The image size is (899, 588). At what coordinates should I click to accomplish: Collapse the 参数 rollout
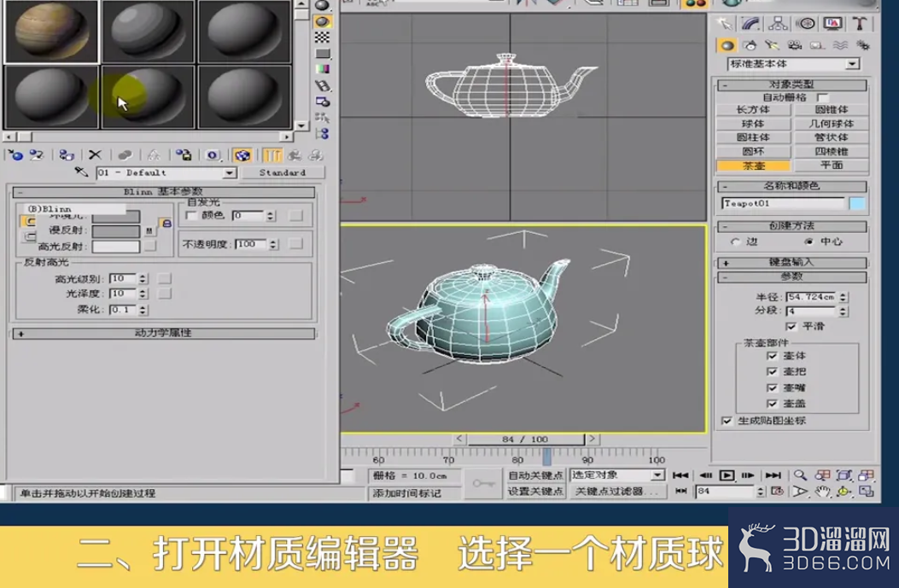pos(791,277)
